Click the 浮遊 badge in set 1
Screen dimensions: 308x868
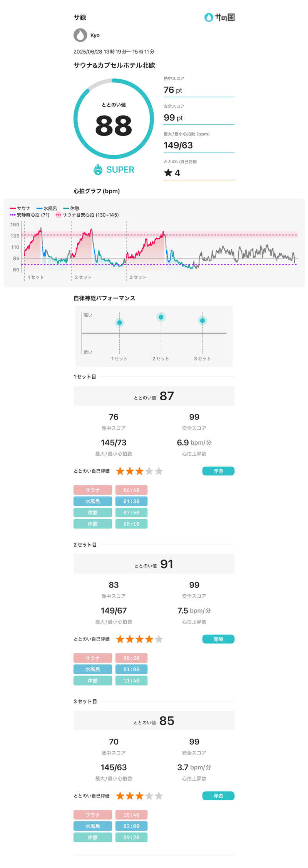click(x=218, y=471)
